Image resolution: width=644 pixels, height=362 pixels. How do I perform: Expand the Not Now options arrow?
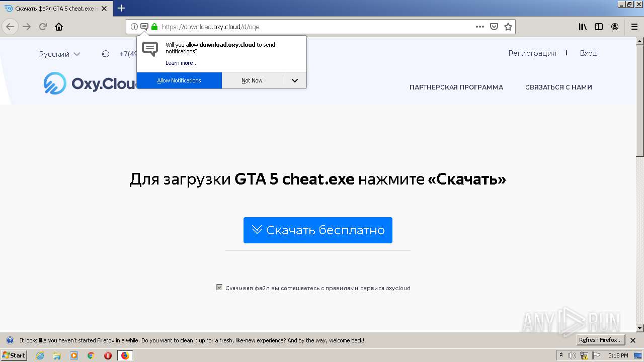pos(295,80)
